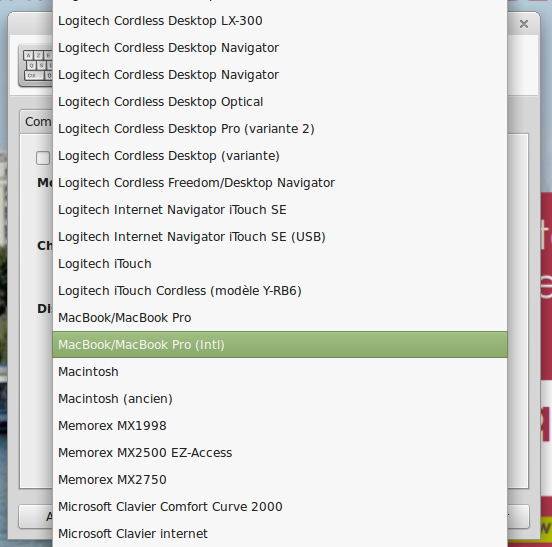The height and width of the screenshot is (547, 552).
Task: Select the Logitech iTouch entry
Action: (280, 264)
